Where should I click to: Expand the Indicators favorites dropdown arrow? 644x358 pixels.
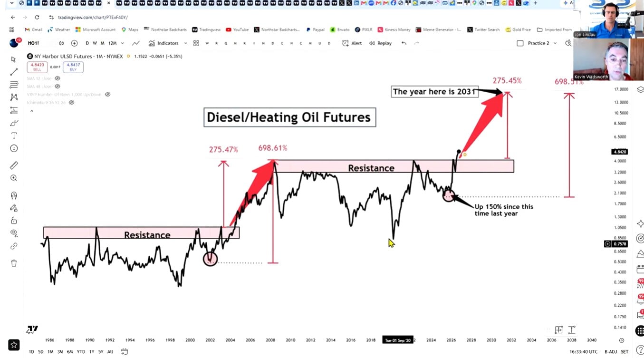click(x=185, y=43)
